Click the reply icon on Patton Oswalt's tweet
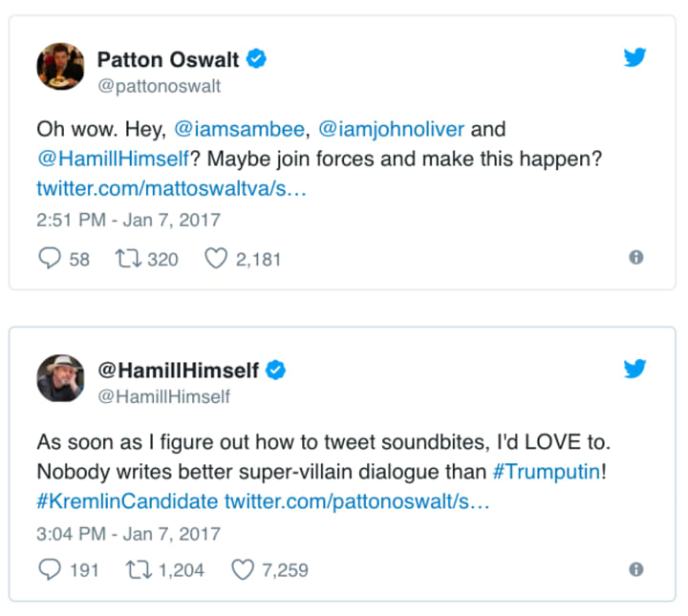This screenshot has height=616, width=688. click(49, 258)
